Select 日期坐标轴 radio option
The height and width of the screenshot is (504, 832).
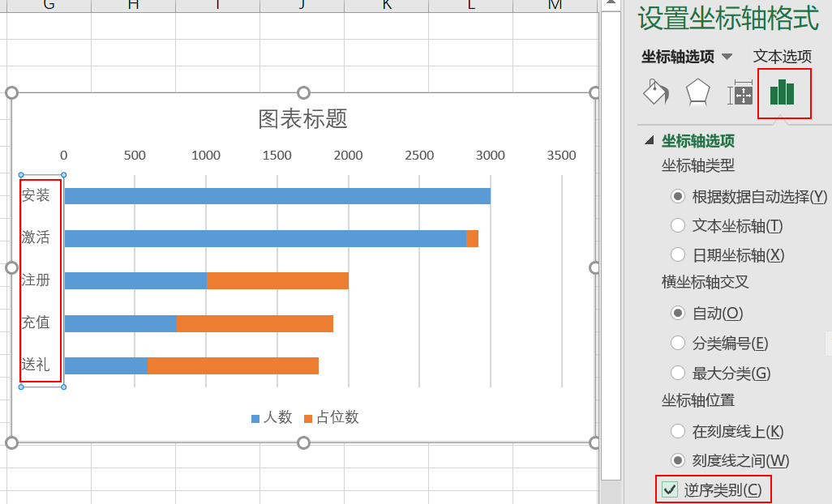click(x=678, y=255)
